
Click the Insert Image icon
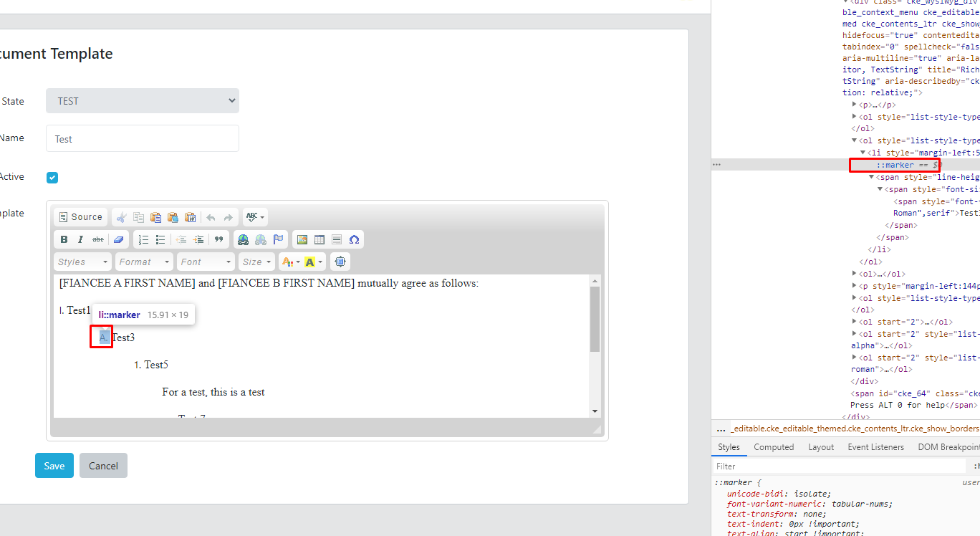point(302,239)
